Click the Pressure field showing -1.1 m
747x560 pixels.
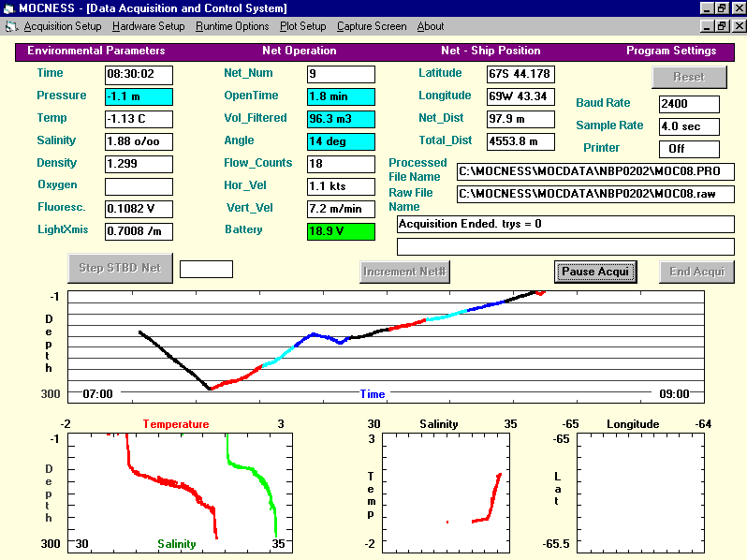click(x=139, y=96)
